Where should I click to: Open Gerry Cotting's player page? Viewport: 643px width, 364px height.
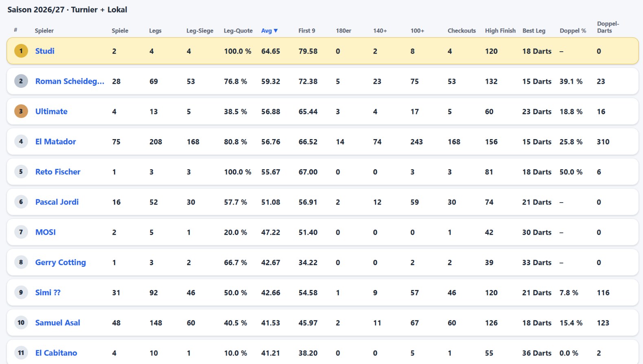pyautogui.click(x=61, y=262)
